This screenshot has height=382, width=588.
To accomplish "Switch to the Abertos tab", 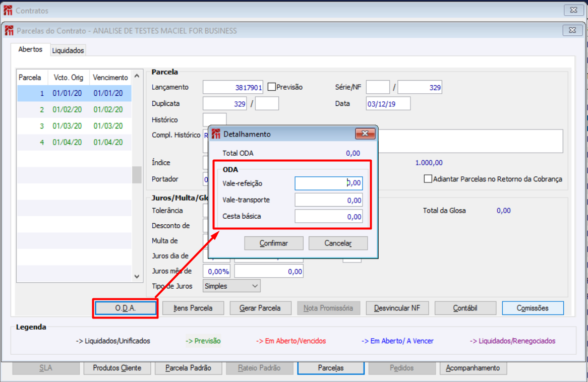I will [30, 49].
